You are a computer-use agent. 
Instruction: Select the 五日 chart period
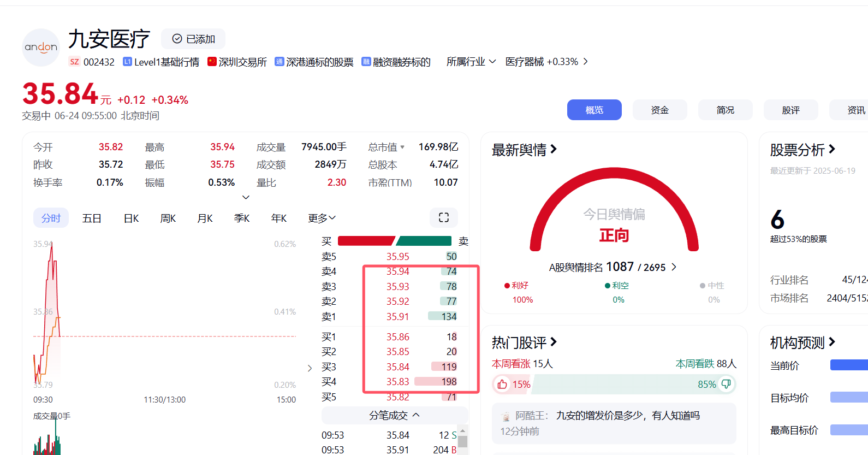[x=92, y=218]
